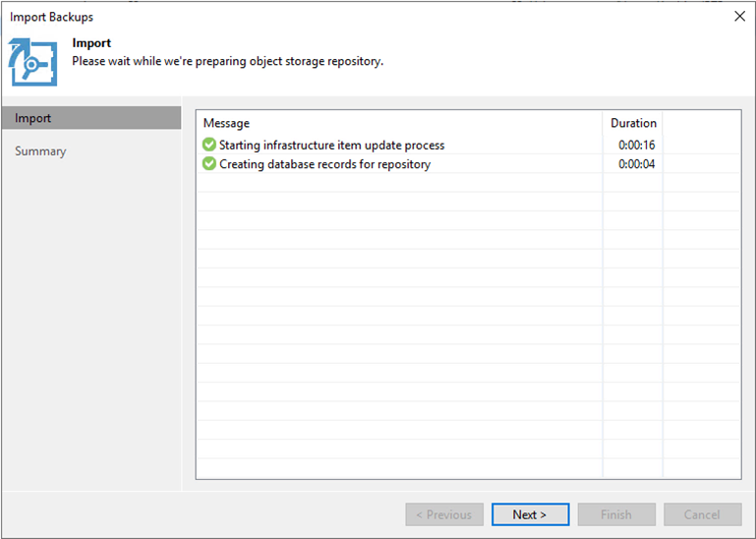756x539 pixels.
Task: Click the Cancel button
Action: click(702, 514)
